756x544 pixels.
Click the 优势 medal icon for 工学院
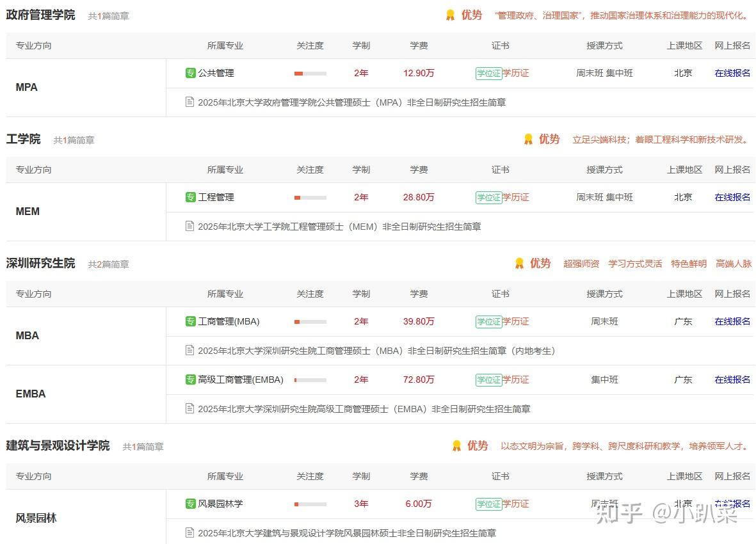[x=528, y=140]
